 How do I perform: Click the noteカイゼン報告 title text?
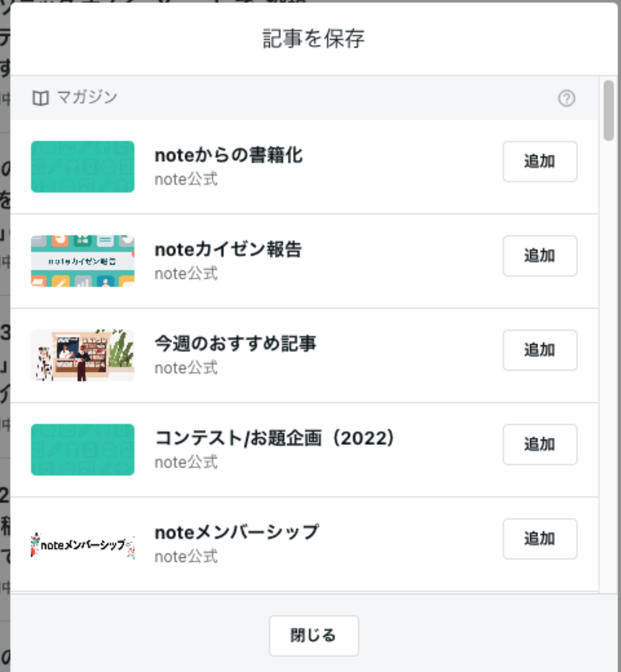click(228, 250)
